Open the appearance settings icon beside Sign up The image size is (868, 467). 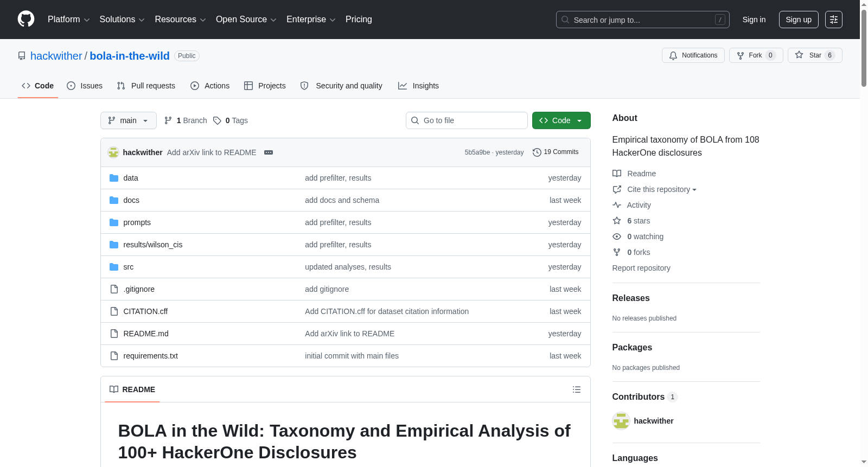(834, 20)
